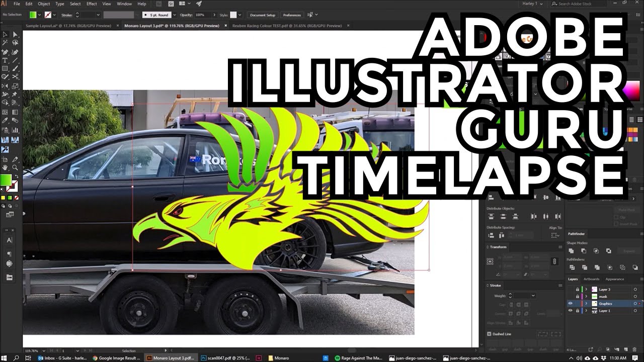
Task: Click Minus Front shape mode
Action: pyautogui.click(x=584, y=250)
